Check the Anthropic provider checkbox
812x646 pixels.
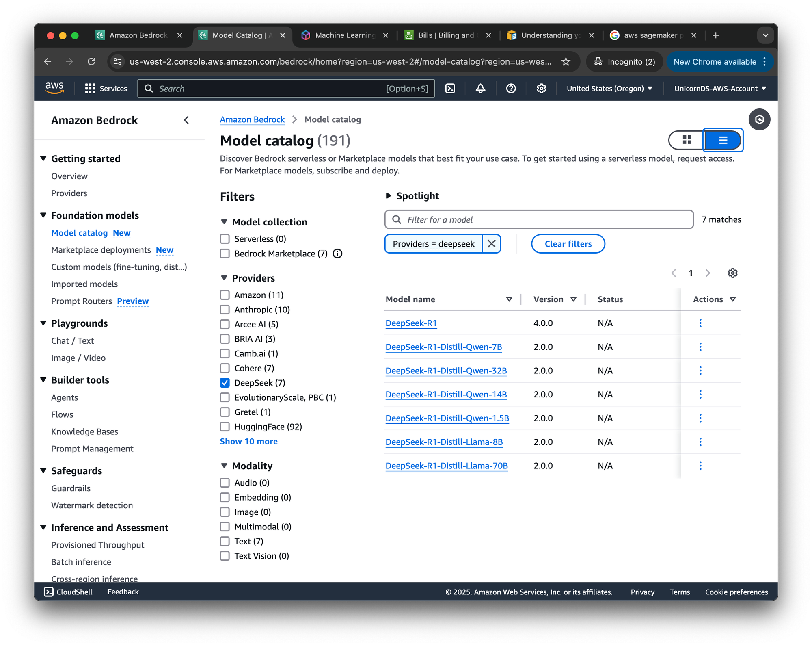[225, 310]
